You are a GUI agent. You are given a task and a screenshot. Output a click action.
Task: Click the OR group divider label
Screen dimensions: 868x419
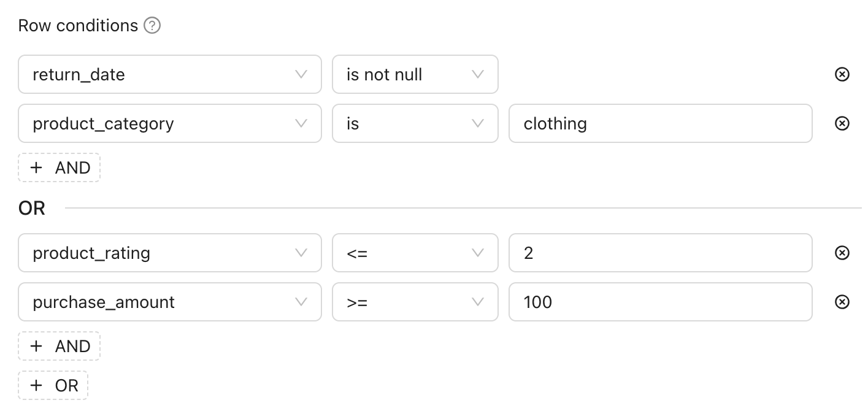32,208
